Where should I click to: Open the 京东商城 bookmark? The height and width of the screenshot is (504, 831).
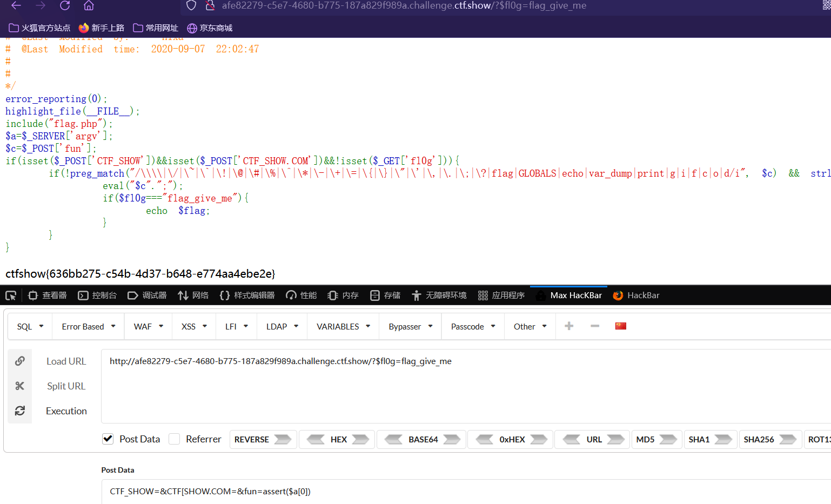click(x=210, y=28)
